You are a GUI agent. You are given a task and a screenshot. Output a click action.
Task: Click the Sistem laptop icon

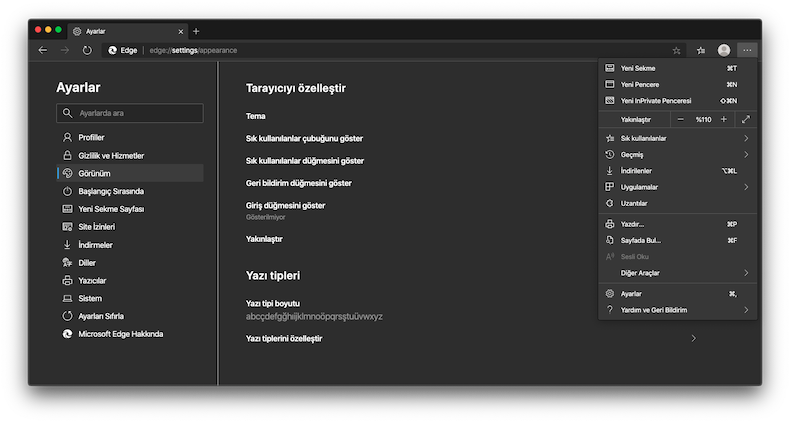click(x=67, y=298)
